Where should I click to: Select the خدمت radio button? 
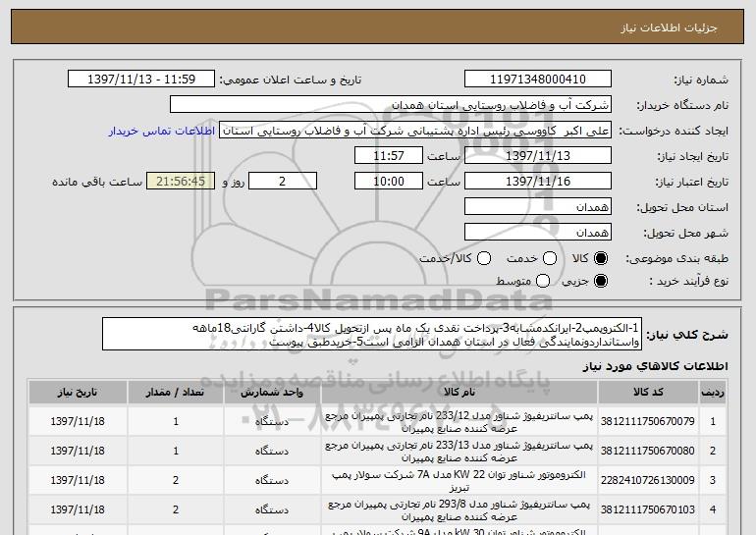coord(550,258)
